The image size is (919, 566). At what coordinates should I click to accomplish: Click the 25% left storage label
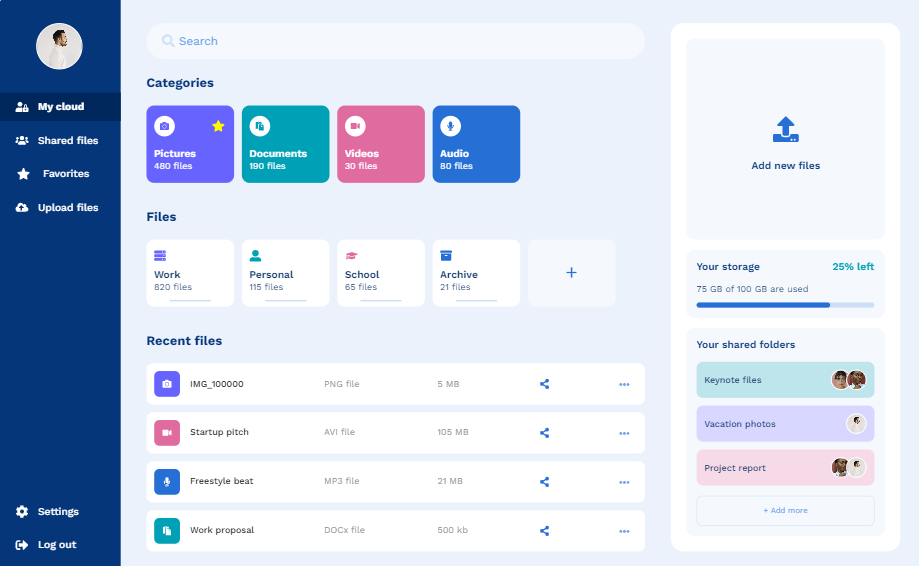point(853,267)
